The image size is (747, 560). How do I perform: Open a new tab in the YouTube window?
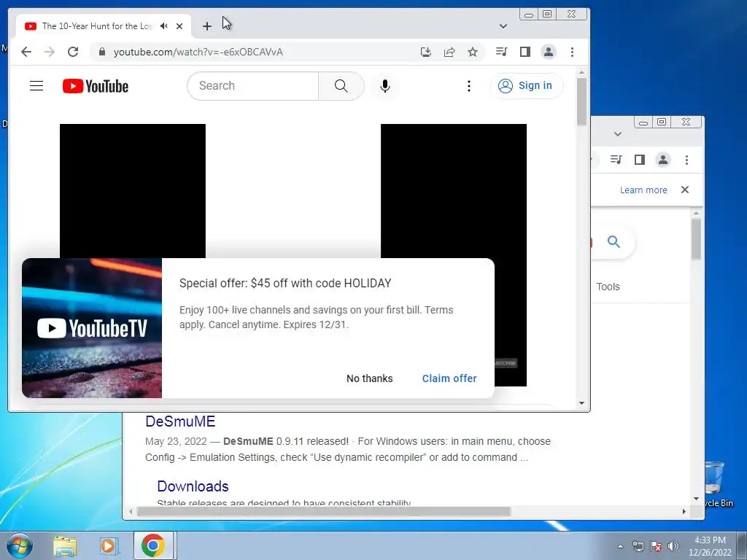(x=206, y=26)
